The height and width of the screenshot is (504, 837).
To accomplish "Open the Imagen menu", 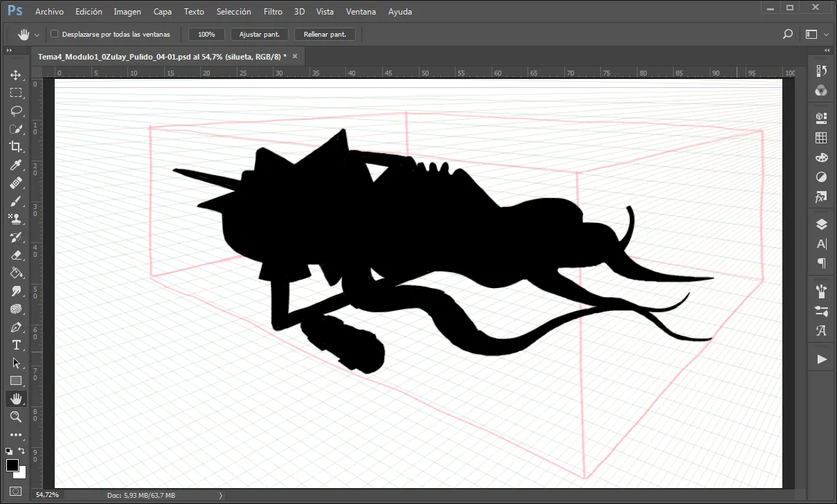I will tap(127, 12).
